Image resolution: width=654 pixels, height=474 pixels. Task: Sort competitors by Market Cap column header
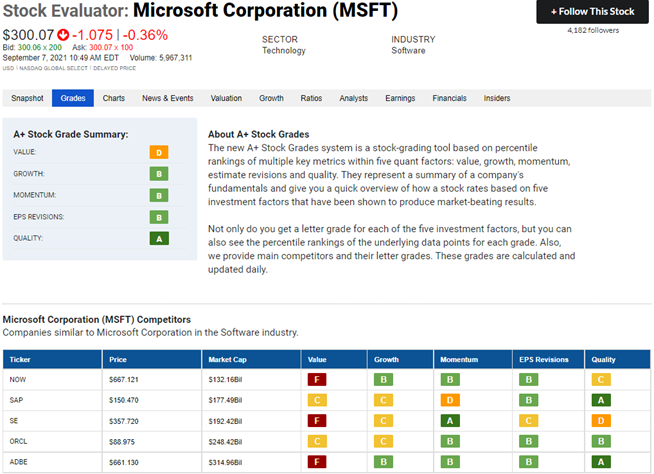click(227, 359)
